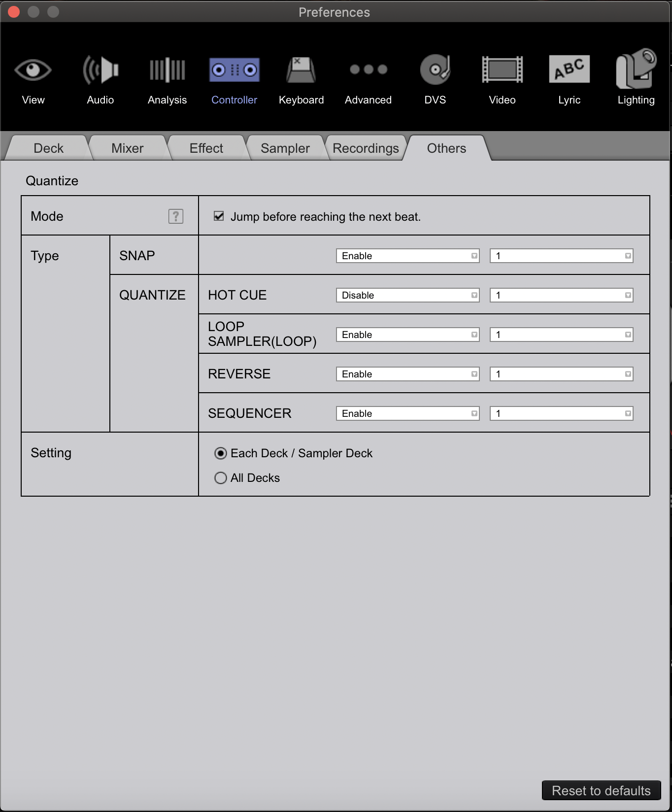The height and width of the screenshot is (812, 672).
Task: Click the Mode help question mark icon
Action: click(176, 216)
